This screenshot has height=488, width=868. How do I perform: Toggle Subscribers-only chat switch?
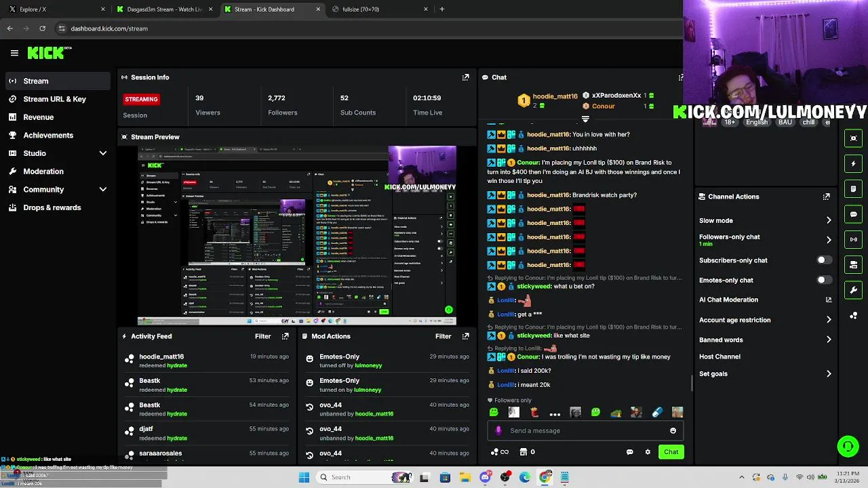click(x=824, y=260)
